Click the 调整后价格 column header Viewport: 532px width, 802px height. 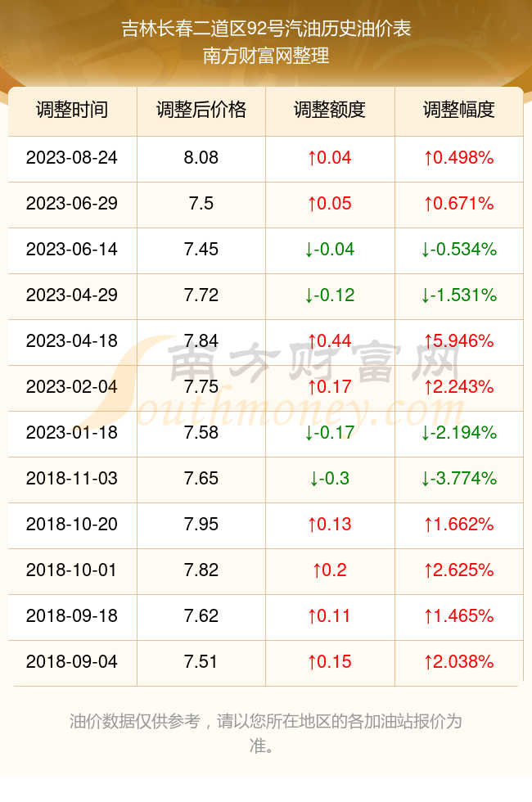201,110
